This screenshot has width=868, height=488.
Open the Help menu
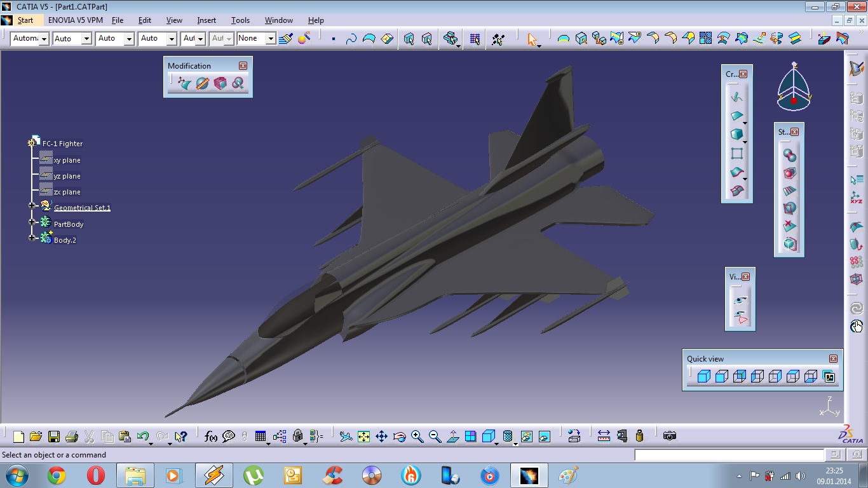[316, 20]
